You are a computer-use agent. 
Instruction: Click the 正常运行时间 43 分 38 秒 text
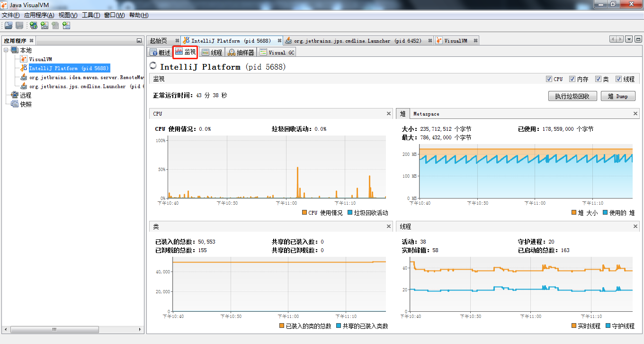click(x=190, y=96)
